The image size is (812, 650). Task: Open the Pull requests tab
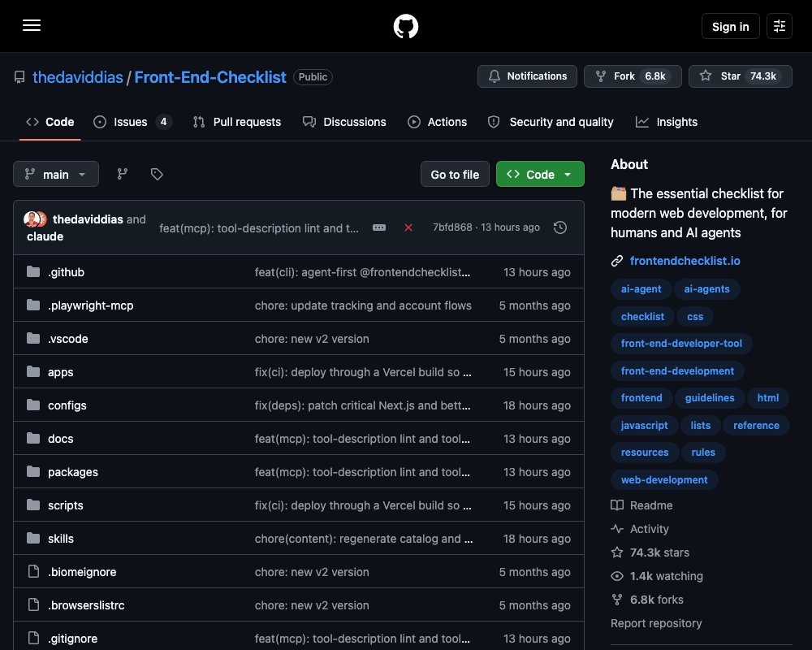pos(237,122)
